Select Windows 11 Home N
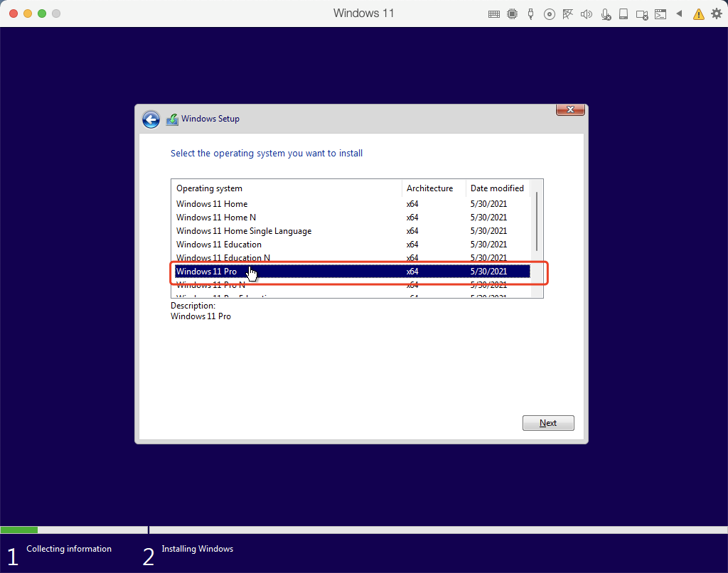This screenshot has width=728, height=573. pyautogui.click(x=353, y=218)
